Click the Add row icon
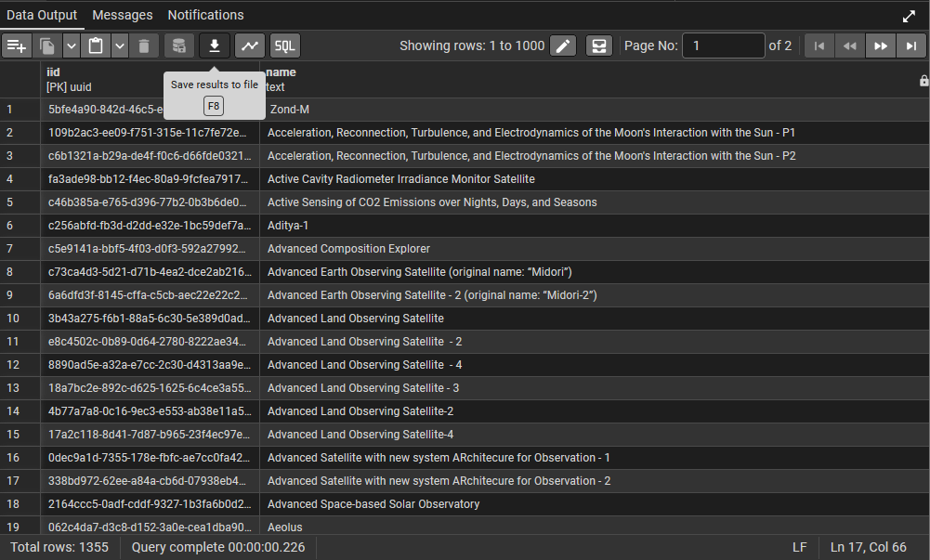 [17, 46]
